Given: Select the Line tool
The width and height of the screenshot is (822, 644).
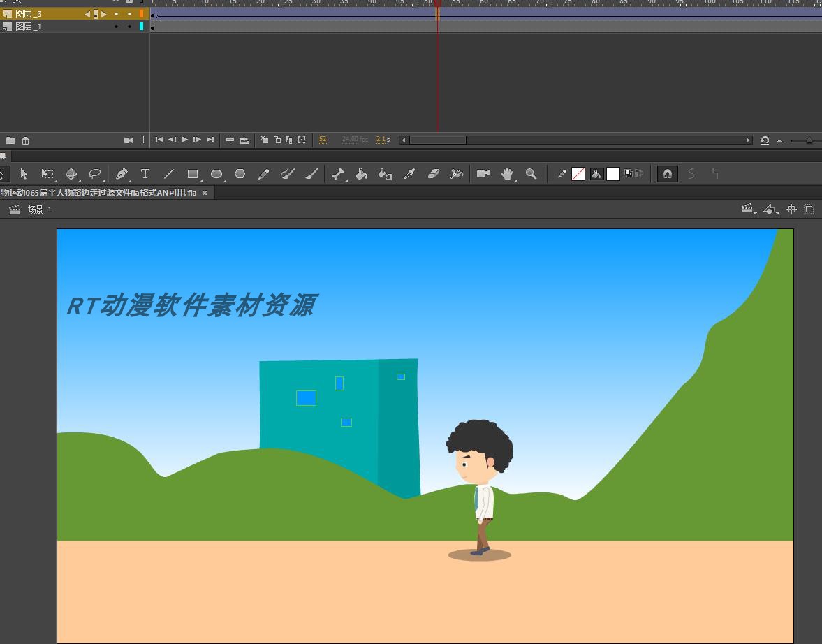Looking at the screenshot, I should coord(169,174).
